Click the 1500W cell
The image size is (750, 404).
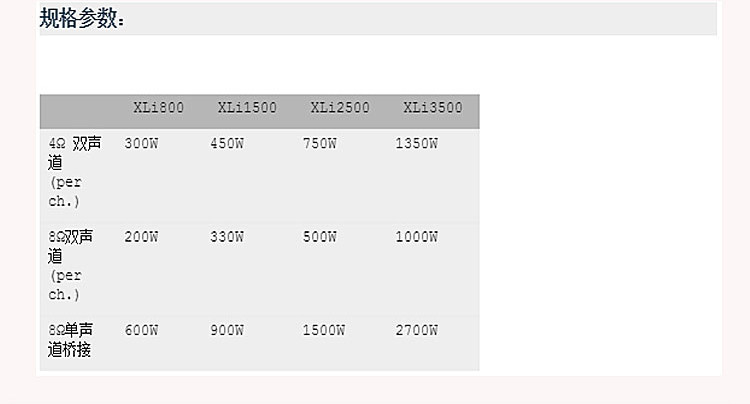pyautogui.click(x=323, y=330)
